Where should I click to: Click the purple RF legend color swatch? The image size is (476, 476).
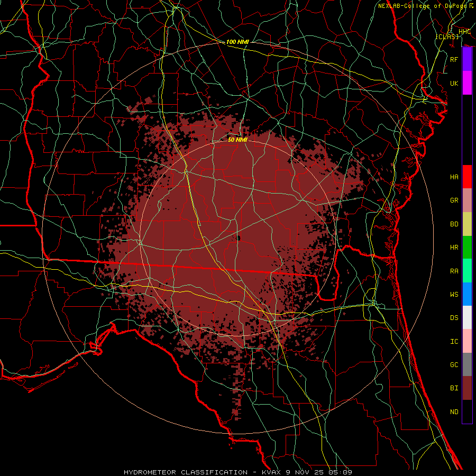(x=467, y=59)
